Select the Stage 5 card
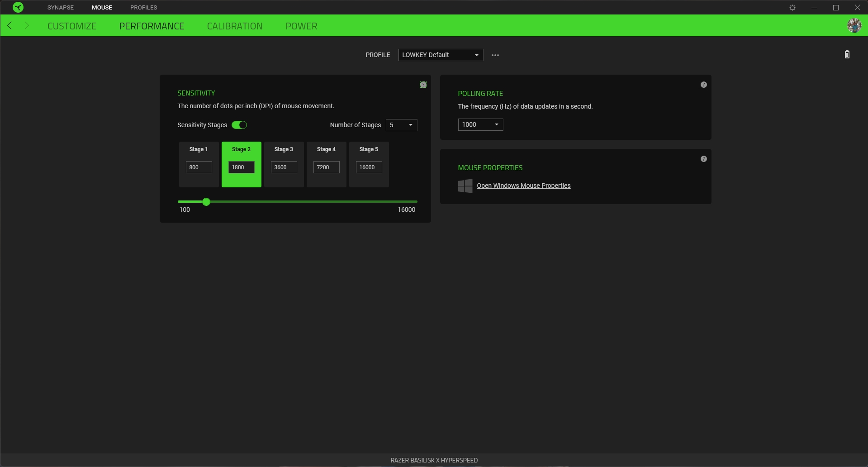This screenshot has width=868, height=467. (369, 164)
